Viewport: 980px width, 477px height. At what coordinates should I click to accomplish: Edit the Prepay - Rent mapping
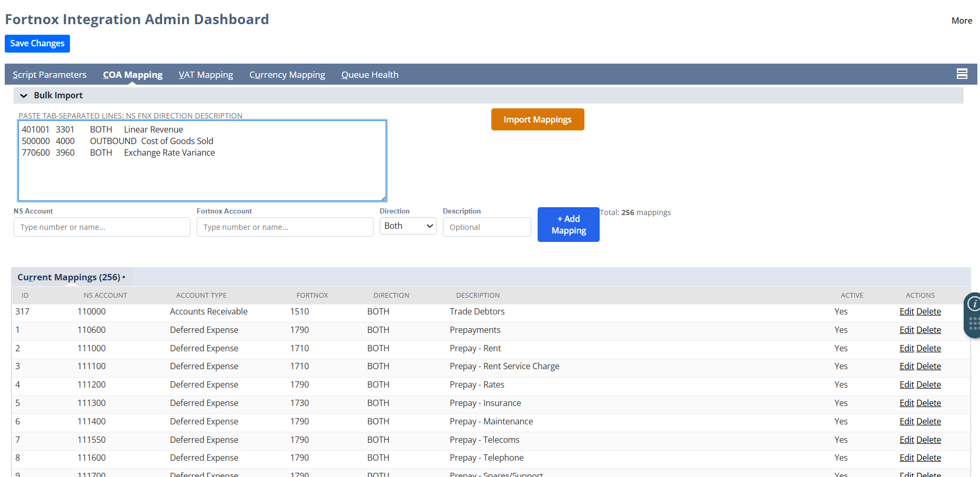pyautogui.click(x=907, y=348)
